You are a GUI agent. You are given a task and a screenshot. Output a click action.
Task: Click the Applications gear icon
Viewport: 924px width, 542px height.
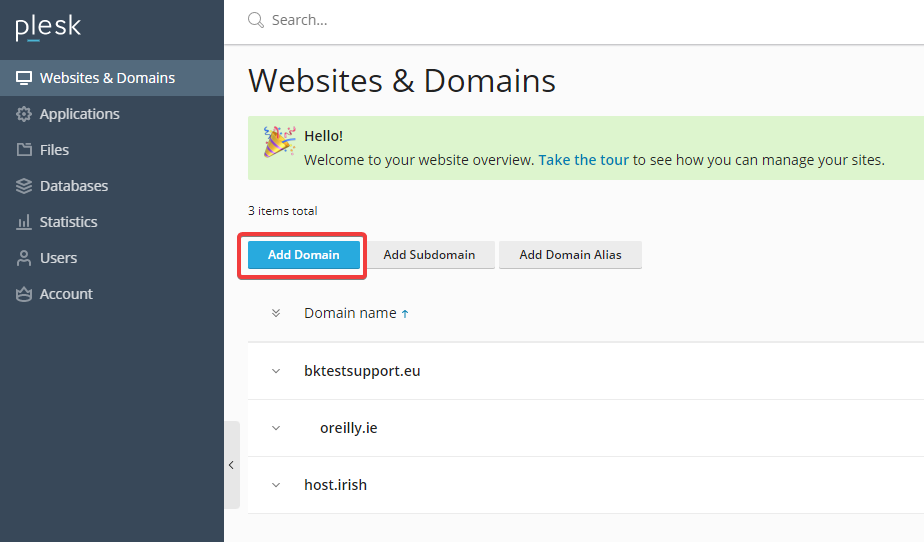24,114
